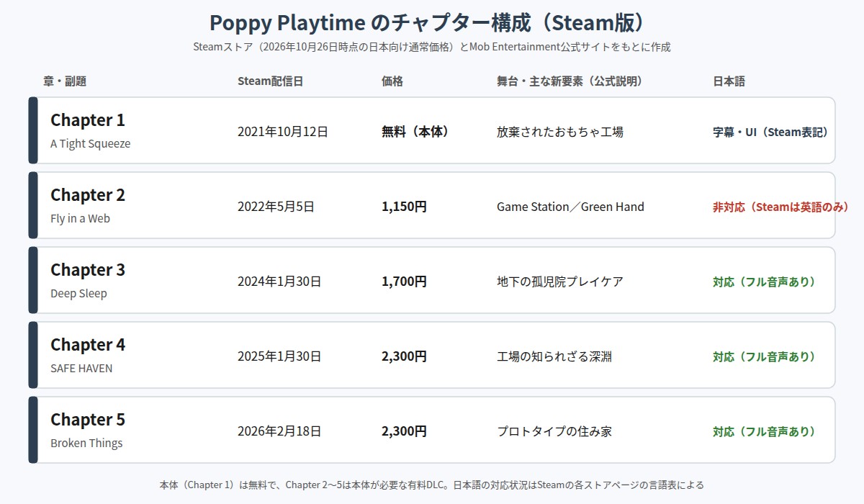Image resolution: width=864 pixels, height=504 pixels.
Task: Click the subtitle mentioning Mob Entertainment公式サイト
Action: 432,48
